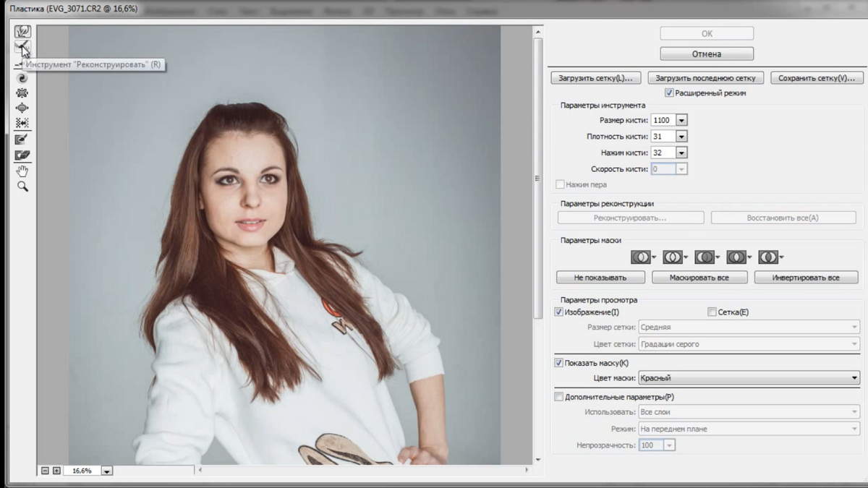The height and width of the screenshot is (488, 868).
Task: Pick the Pucker tool
Action: point(22,93)
